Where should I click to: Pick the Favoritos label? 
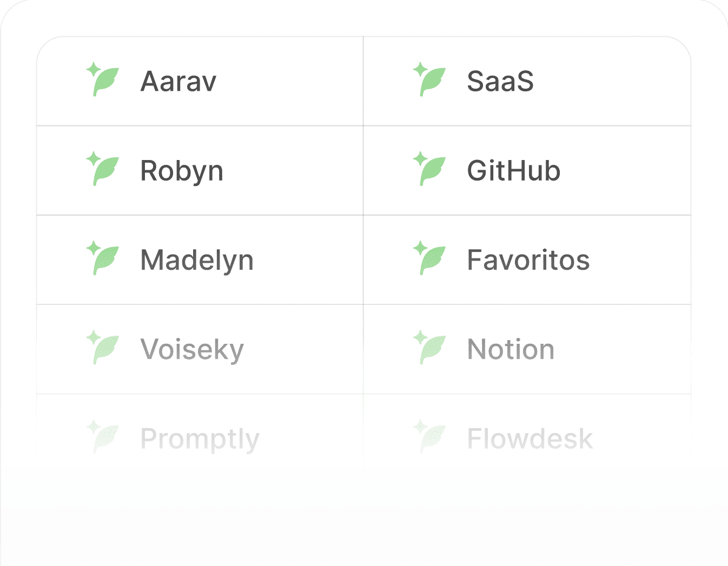click(x=528, y=260)
